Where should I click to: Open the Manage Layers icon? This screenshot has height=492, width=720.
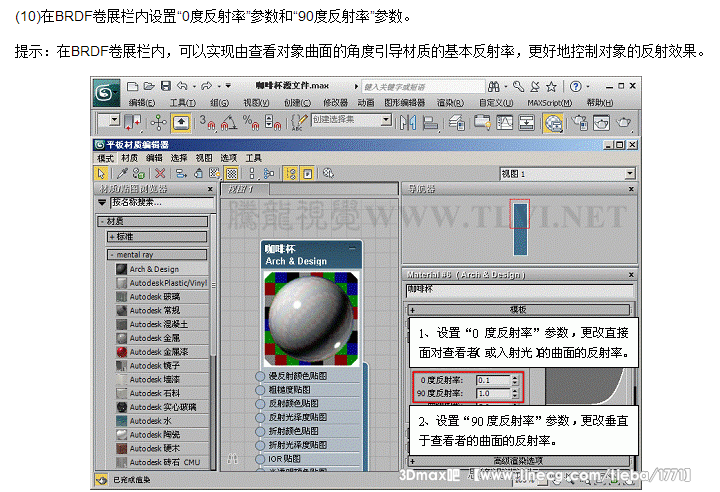pos(457,123)
